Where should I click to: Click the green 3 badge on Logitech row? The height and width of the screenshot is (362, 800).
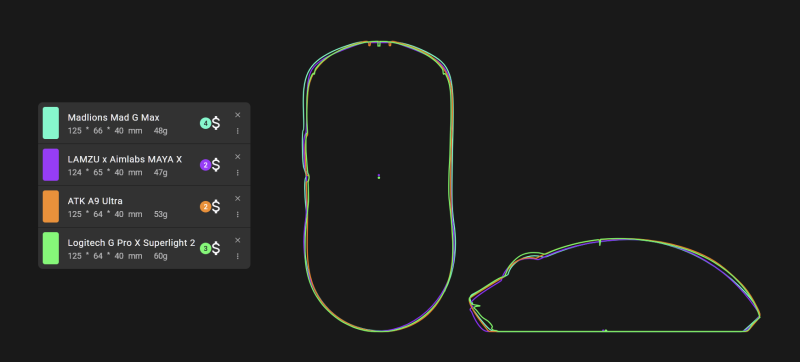pos(205,249)
